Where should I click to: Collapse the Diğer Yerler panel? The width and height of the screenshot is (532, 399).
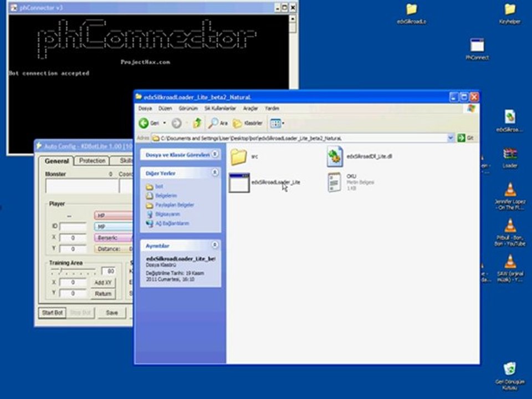click(215, 173)
